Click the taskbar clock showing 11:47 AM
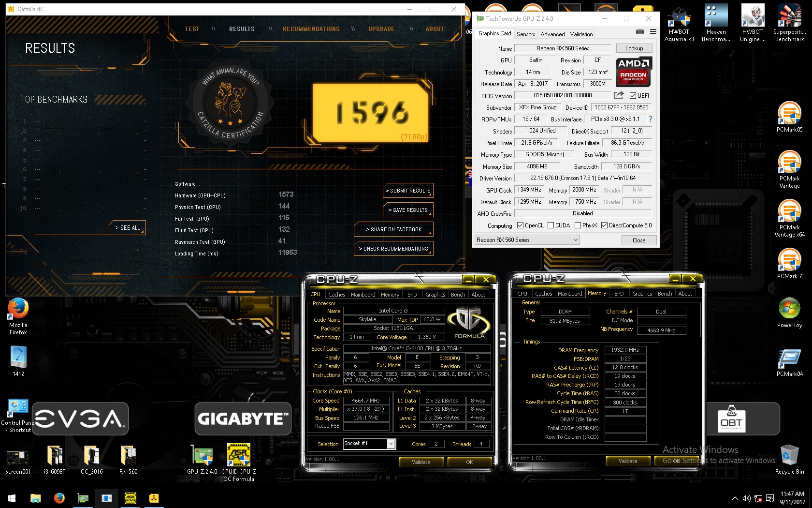This screenshot has width=812, height=508. coord(793,498)
